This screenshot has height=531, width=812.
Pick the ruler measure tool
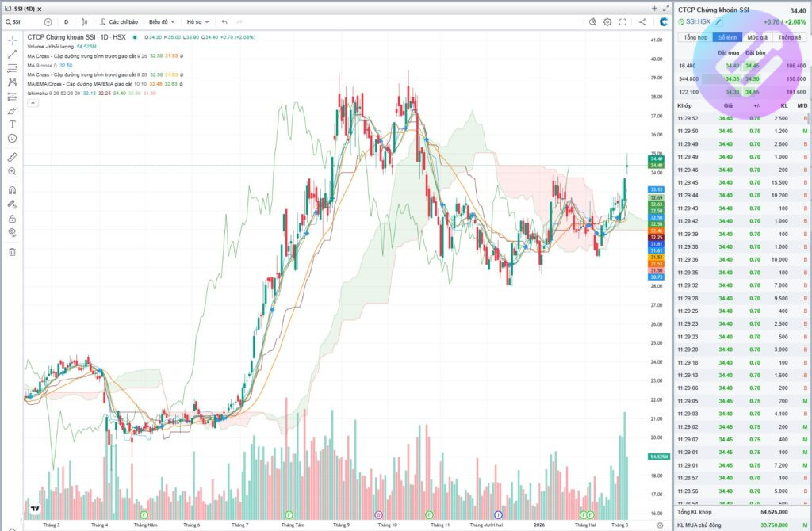tap(12, 157)
